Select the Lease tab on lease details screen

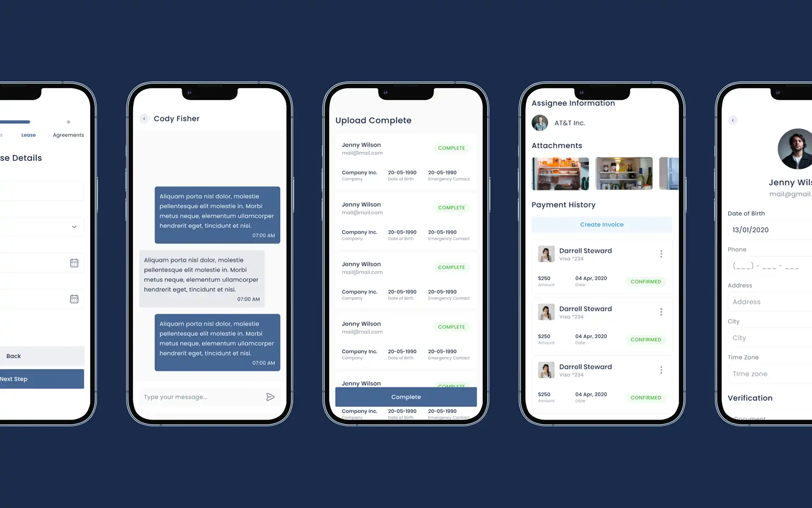tap(29, 135)
